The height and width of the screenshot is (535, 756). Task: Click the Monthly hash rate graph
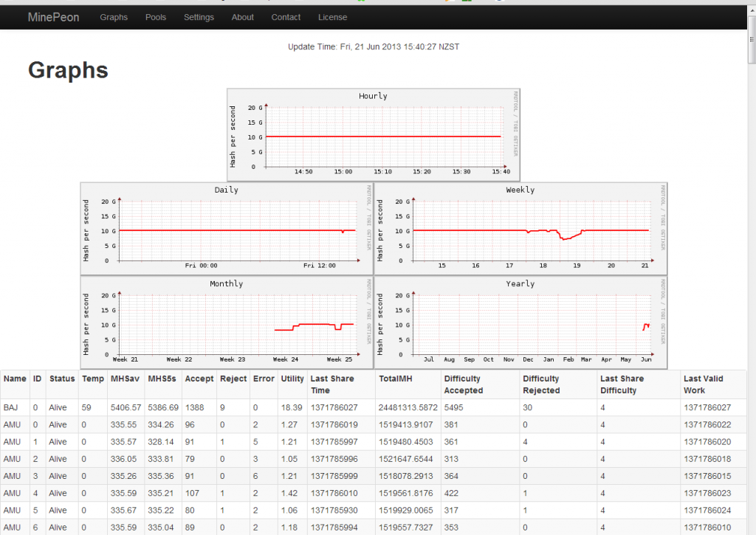click(x=227, y=322)
